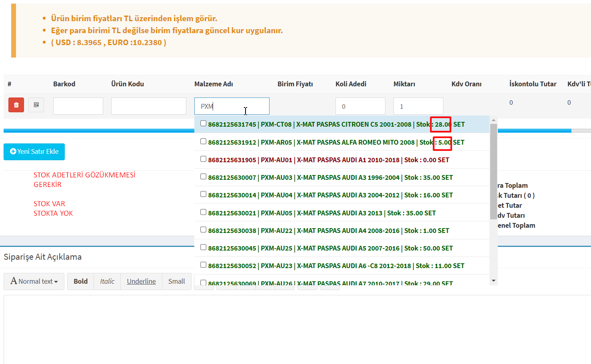Viewport: 591px width, 364px height.
Task: Open the Normal text style dropdown
Action: coord(34,281)
